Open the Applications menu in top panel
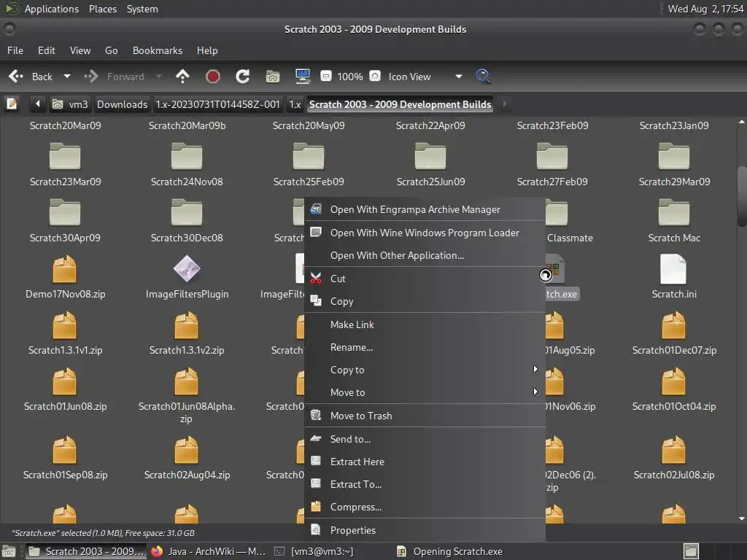This screenshot has height=560, width=747. tap(52, 9)
